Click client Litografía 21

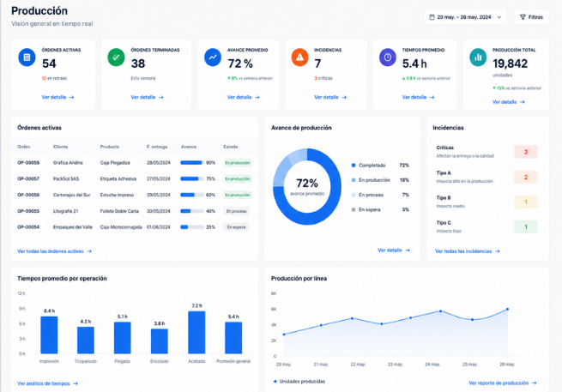click(x=65, y=211)
